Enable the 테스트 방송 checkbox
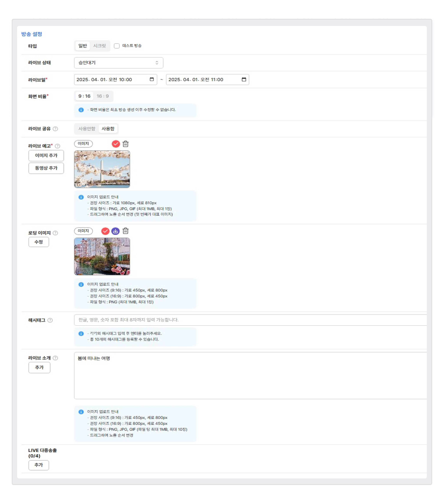 117,46
